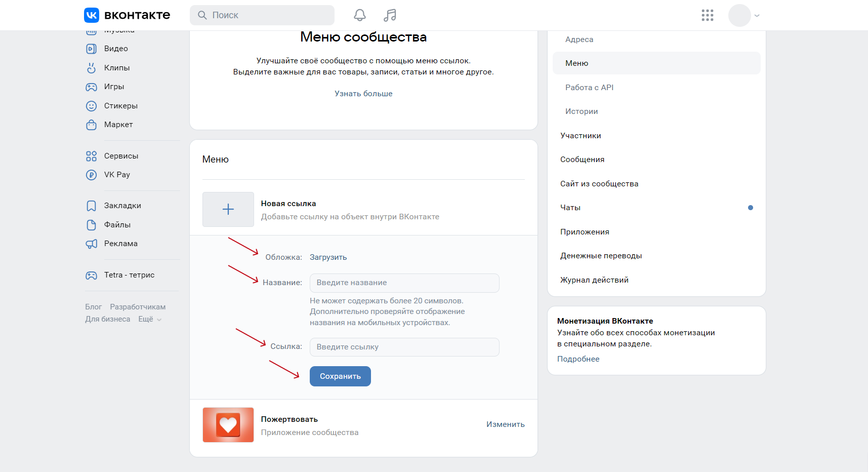Click the VK logo icon
The height and width of the screenshot is (472, 868).
pyautogui.click(x=92, y=15)
